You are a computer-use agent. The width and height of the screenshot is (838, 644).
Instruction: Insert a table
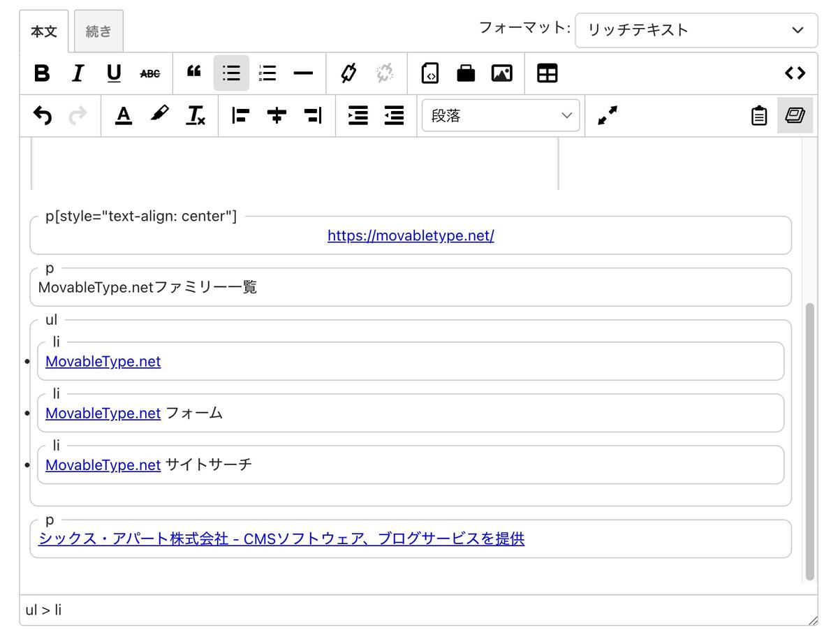pyautogui.click(x=547, y=73)
